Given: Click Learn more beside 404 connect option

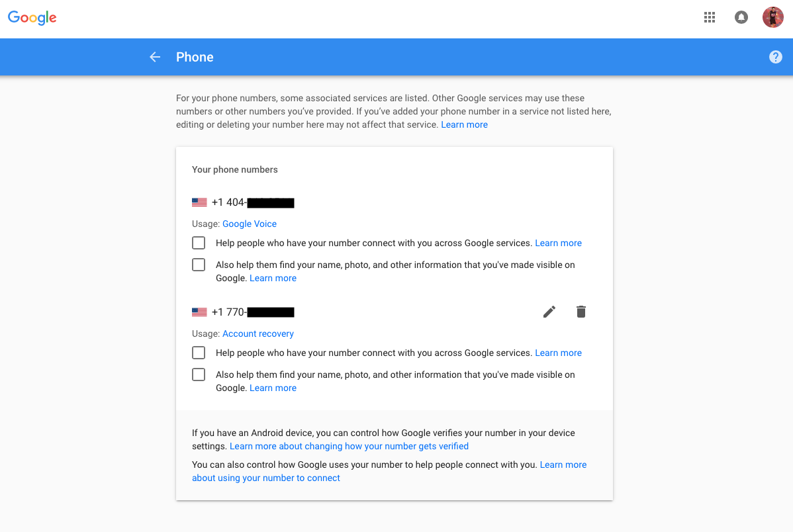Looking at the screenshot, I should 558,243.
